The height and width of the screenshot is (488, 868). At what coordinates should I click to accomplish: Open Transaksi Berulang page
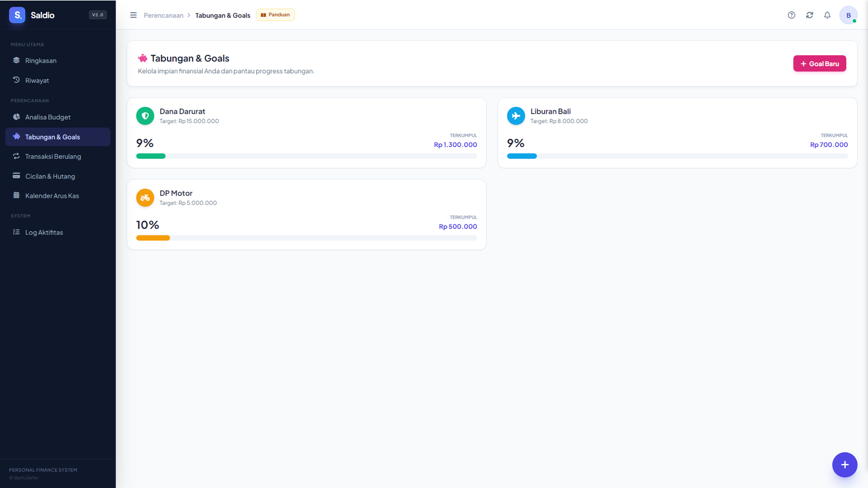(58, 157)
